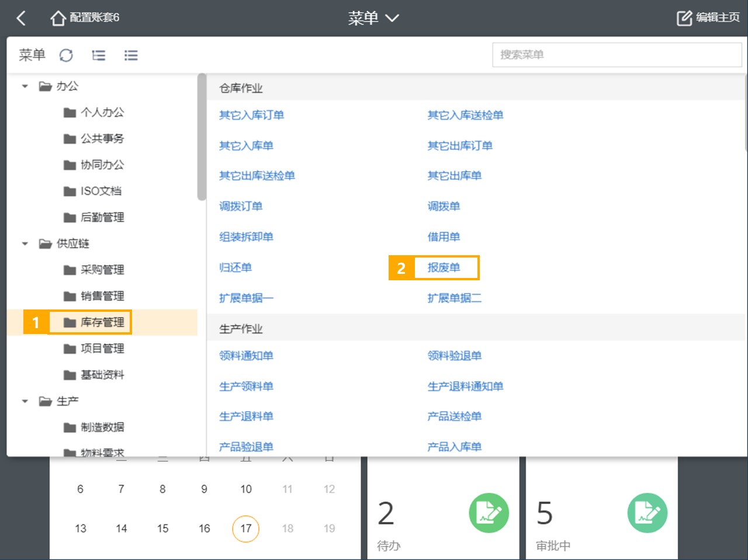
Task: Click the left tree panel scrollbar
Action: (202, 137)
